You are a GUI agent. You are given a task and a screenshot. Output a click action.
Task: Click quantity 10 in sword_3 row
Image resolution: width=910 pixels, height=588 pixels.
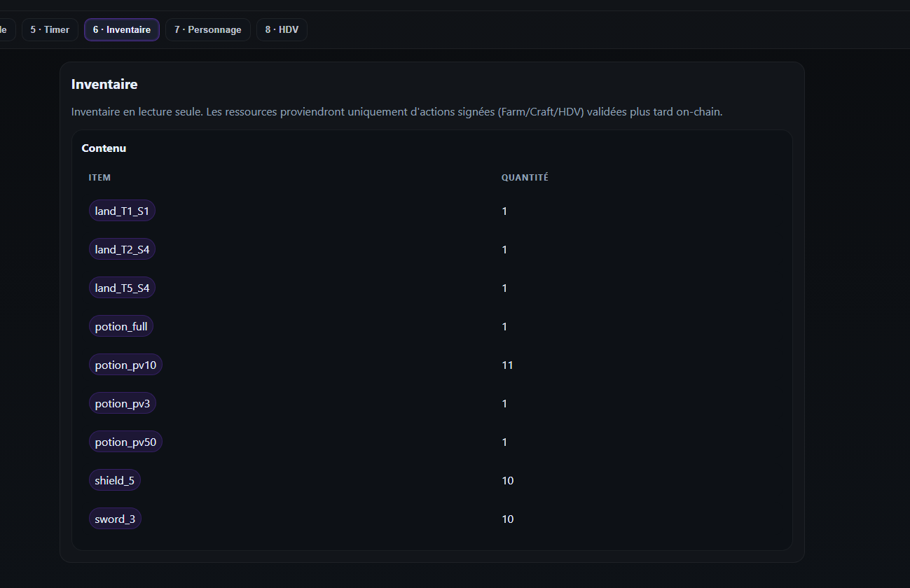click(x=507, y=519)
